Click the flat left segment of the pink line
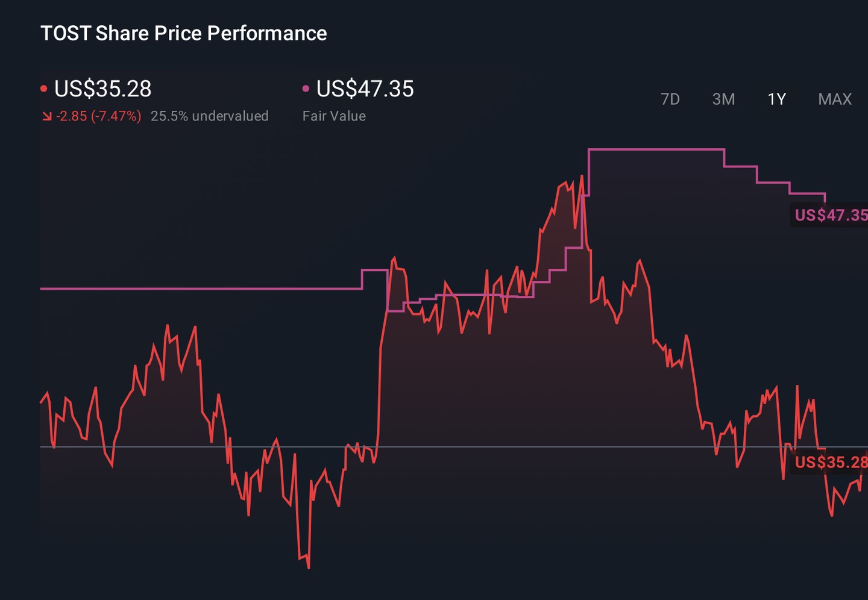The image size is (868, 600). pos(199,289)
